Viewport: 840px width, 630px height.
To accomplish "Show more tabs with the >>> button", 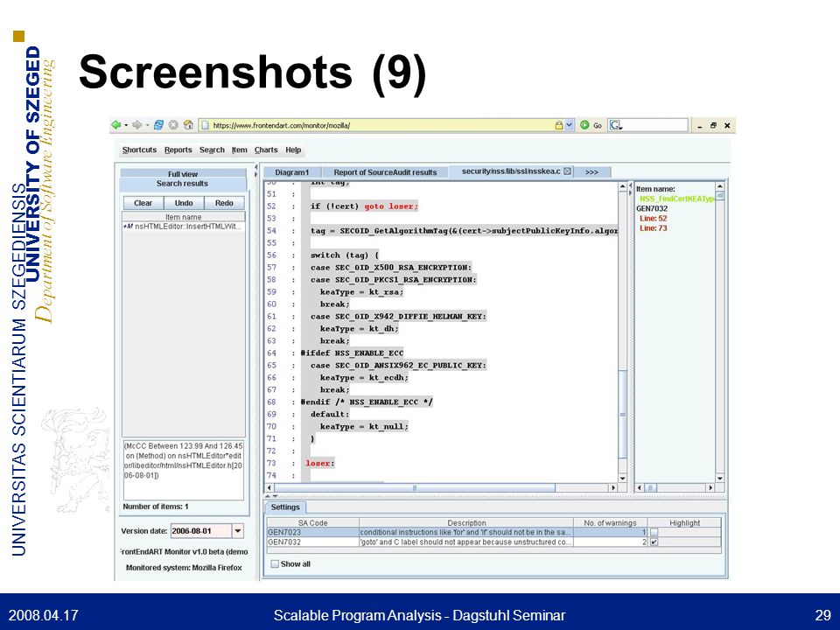I will 591,172.
